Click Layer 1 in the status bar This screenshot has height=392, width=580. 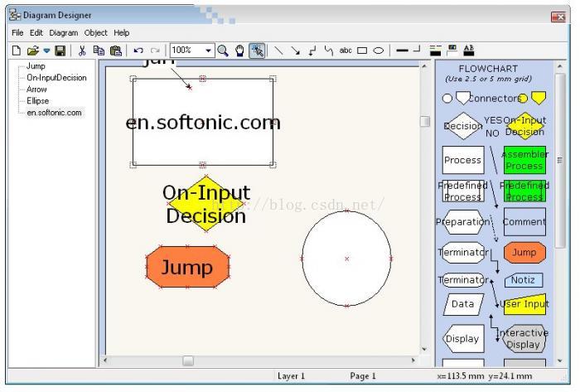291,376
